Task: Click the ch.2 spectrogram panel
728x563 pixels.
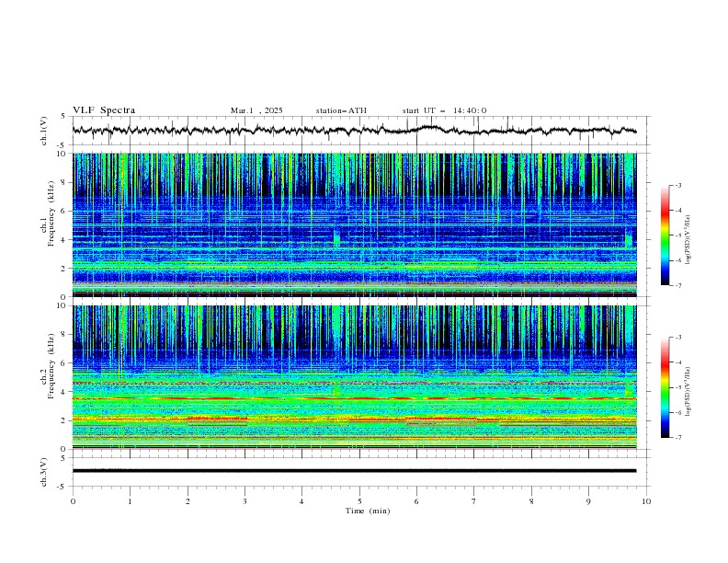Action: pos(354,377)
